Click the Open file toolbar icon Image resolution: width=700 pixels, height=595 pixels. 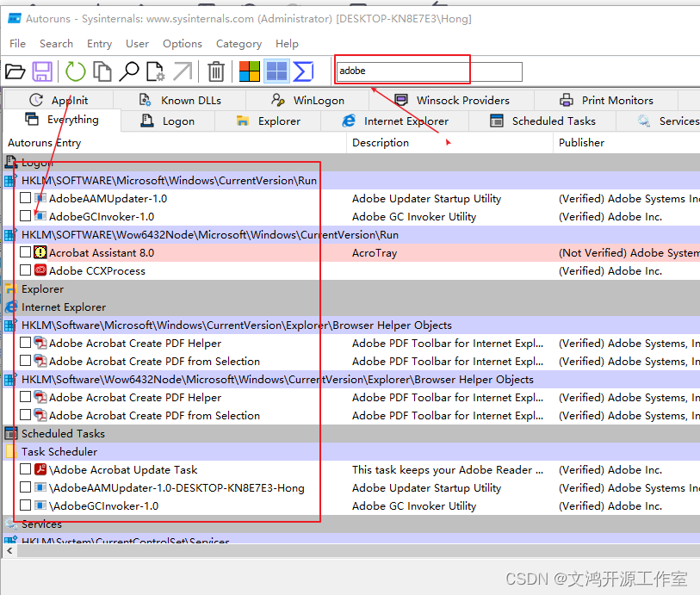15,71
